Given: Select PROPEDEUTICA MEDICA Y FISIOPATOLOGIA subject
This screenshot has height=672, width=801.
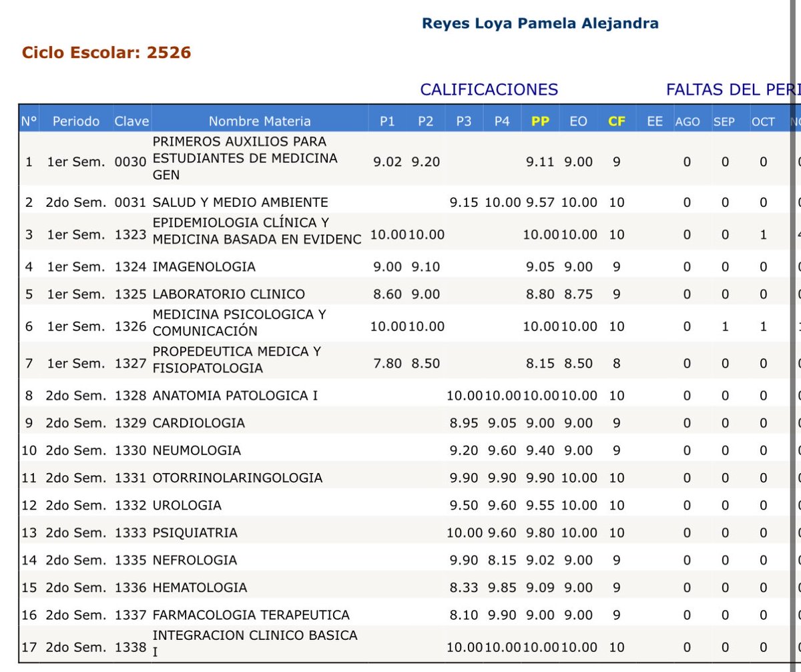Looking at the screenshot, I should [x=237, y=360].
